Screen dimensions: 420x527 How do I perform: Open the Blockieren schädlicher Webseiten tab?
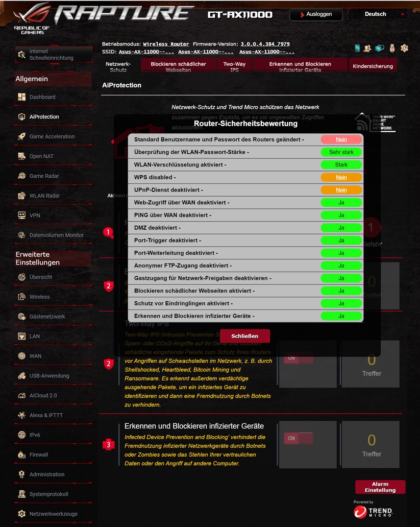(x=178, y=66)
